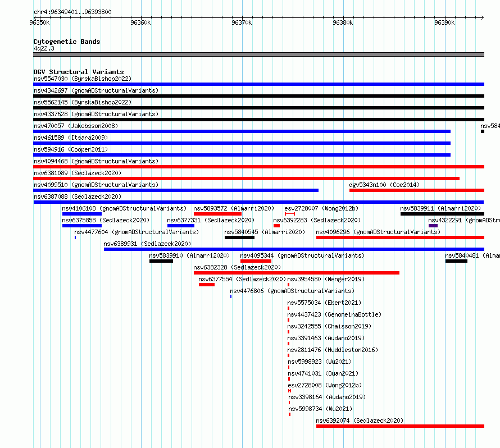This screenshot has height=448, width=500.
Task: Select nsv5840545 (Almarri2020) label
Action: click(265, 232)
